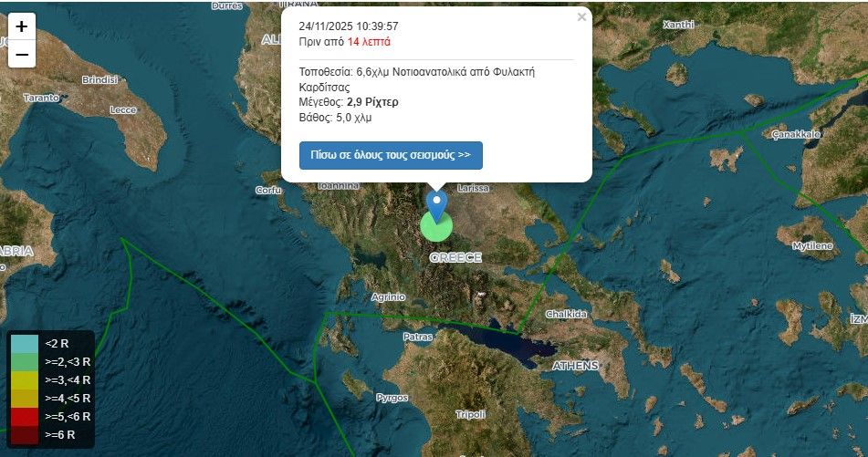
Task: Select the >=6 R dark red legend swatch
Action: coord(25,435)
